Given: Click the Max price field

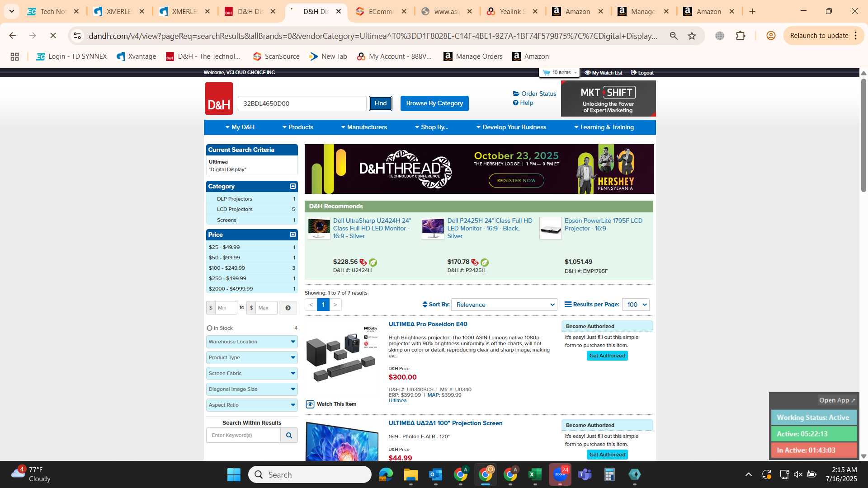Looking at the screenshot, I should 266,308.
